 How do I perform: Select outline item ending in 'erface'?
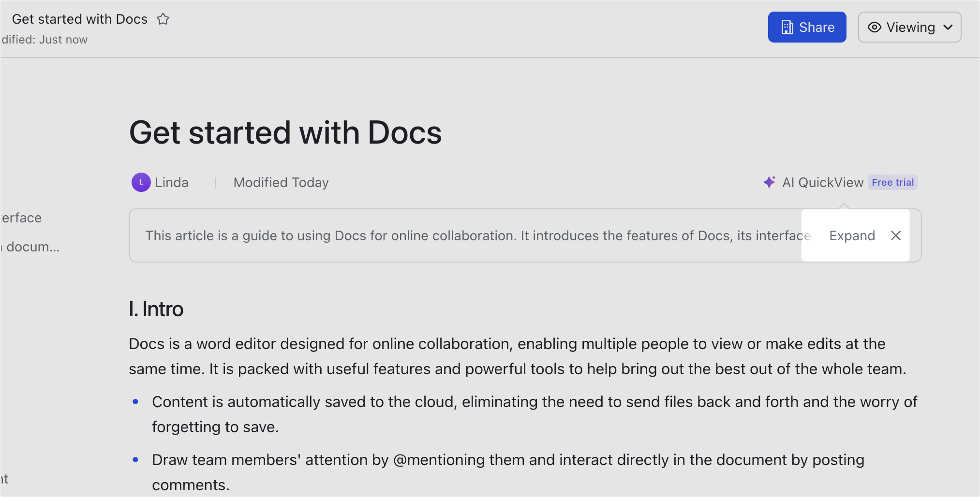point(21,218)
